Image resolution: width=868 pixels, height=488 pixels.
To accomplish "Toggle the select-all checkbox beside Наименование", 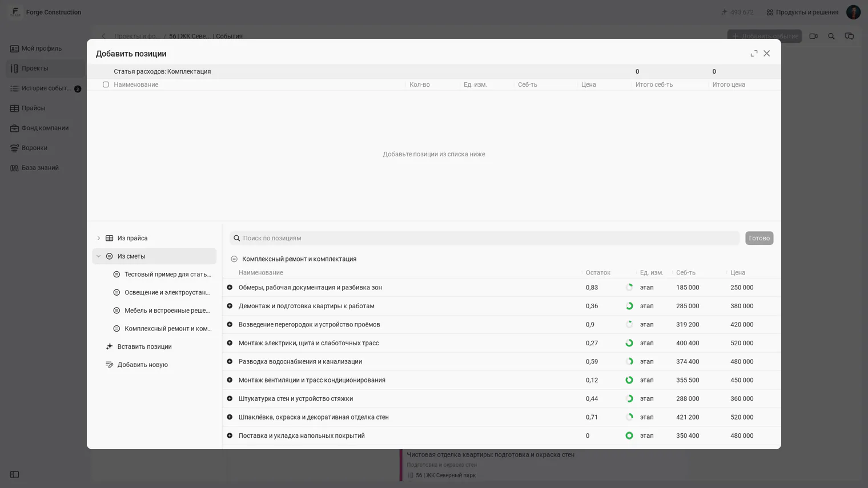I will coord(106,84).
